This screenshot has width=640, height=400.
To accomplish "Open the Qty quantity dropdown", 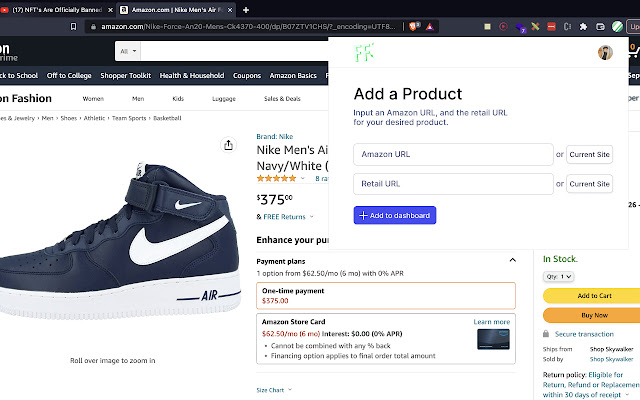I will tap(559, 276).
